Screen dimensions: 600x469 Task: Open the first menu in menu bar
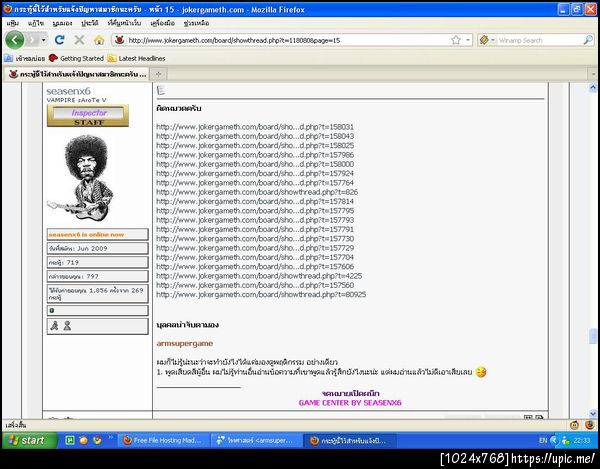13,23
